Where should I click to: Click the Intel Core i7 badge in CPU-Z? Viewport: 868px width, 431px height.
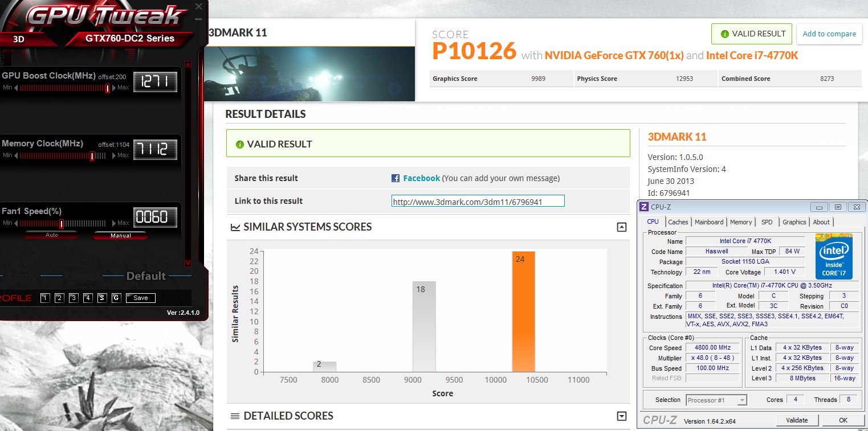(x=834, y=256)
